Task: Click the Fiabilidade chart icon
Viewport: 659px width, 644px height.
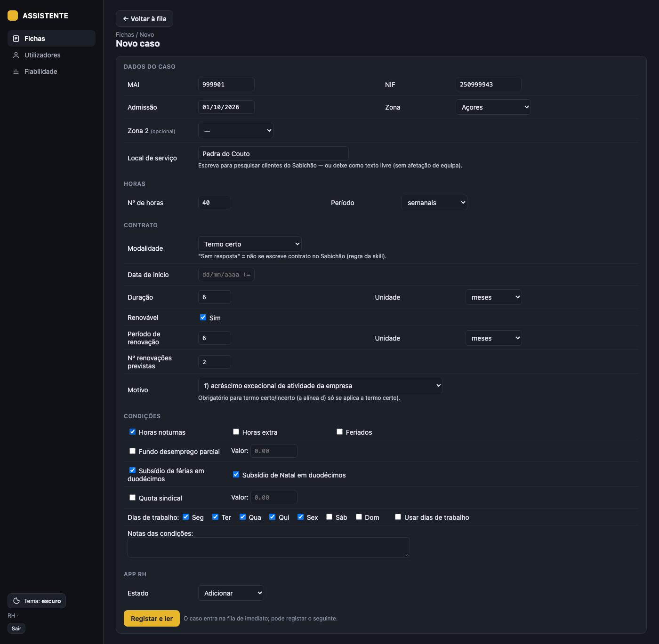Action: (16, 72)
